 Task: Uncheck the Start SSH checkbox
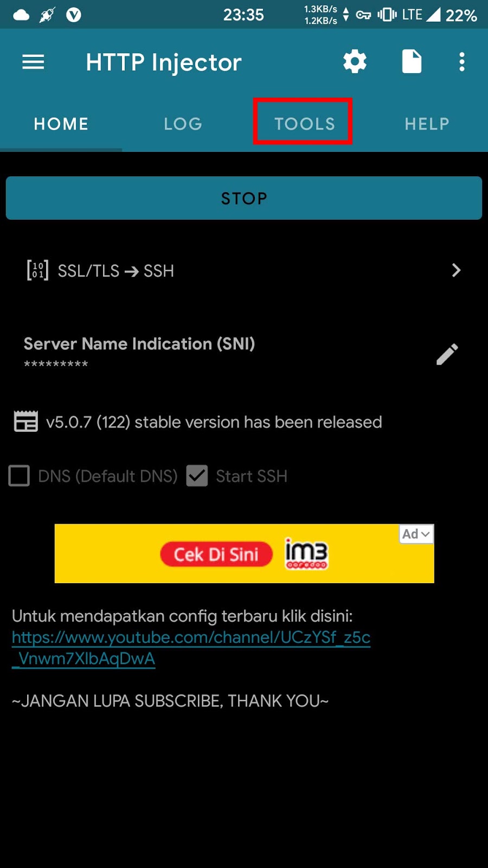point(197,476)
